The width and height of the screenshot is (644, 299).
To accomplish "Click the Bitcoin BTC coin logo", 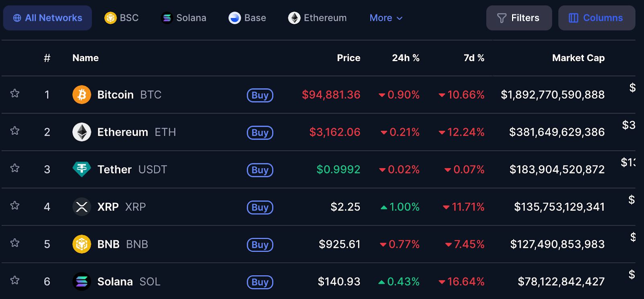I will tap(82, 95).
